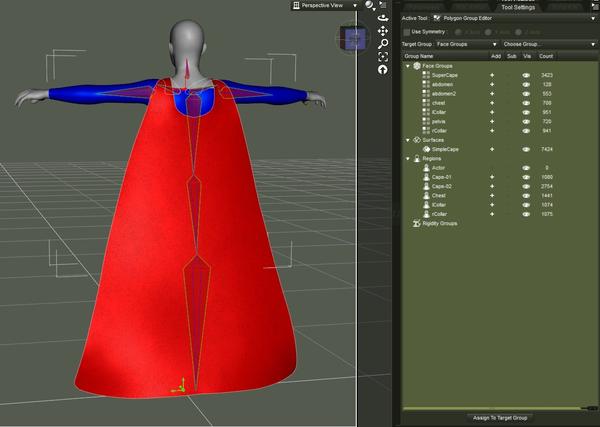The image size is (600, 427).
Task: Open the Perspective View camera dropdown
Action: pos(325,5)
